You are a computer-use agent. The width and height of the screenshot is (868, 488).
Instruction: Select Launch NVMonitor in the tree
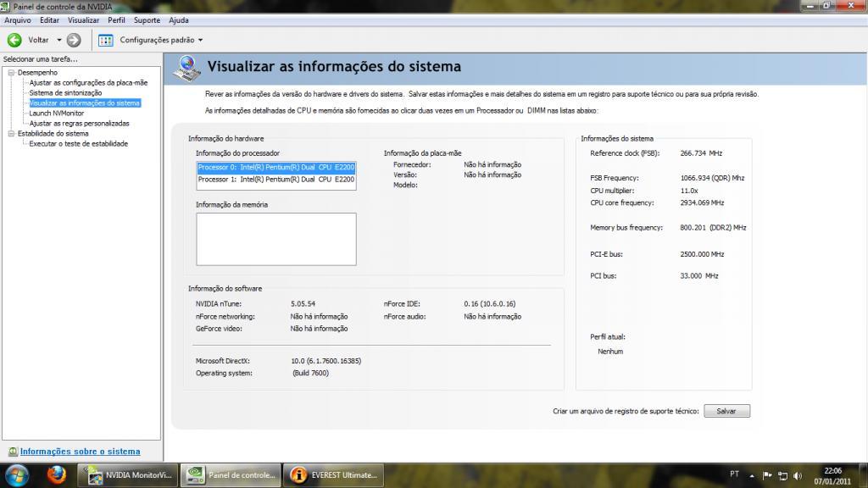(57, 113)
